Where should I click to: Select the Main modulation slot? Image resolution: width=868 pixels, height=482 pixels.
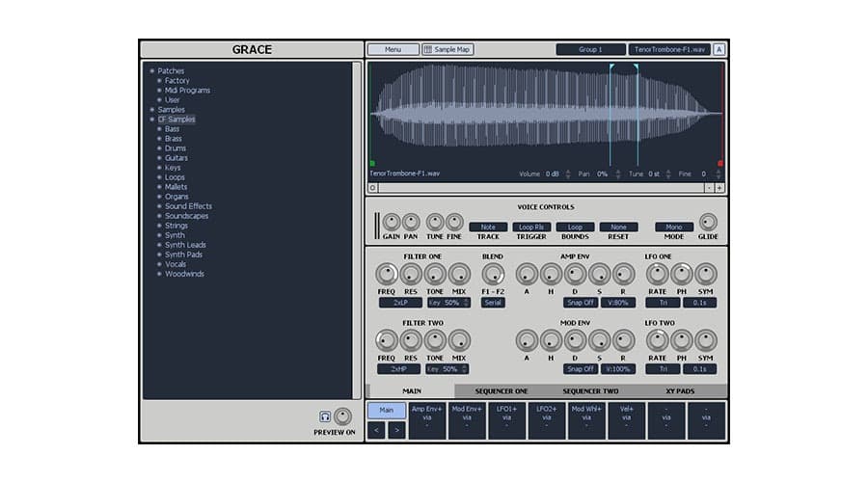[x=386, y=410]
